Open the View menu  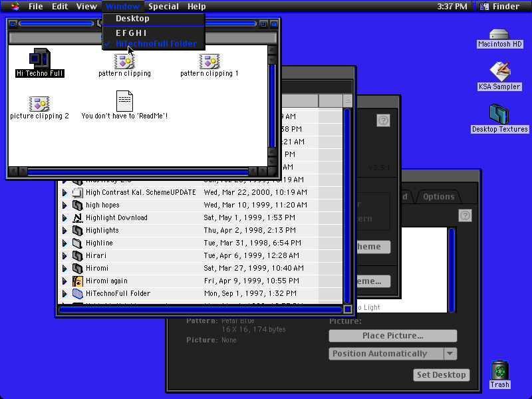(x=86, y=7)
